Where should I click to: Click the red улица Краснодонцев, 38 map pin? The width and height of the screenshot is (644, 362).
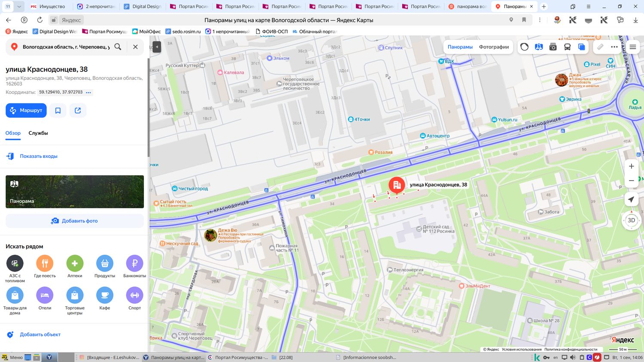click(397, 186)
